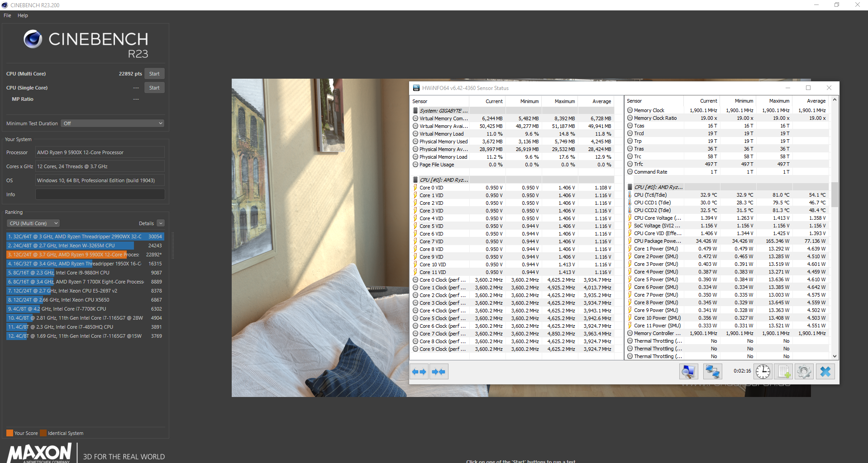Expand the Details arrow in Ranking

(161, 223)
